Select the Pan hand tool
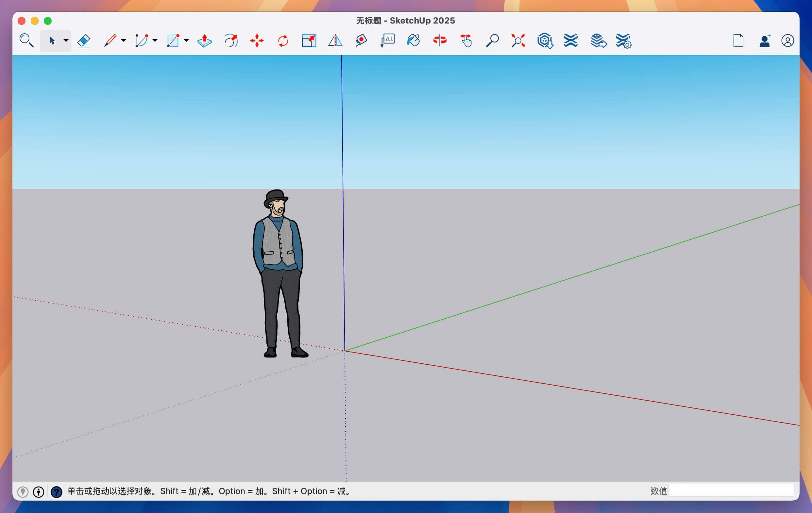The image size is (812, 513). pyautogui.click(x=466, y=41)
